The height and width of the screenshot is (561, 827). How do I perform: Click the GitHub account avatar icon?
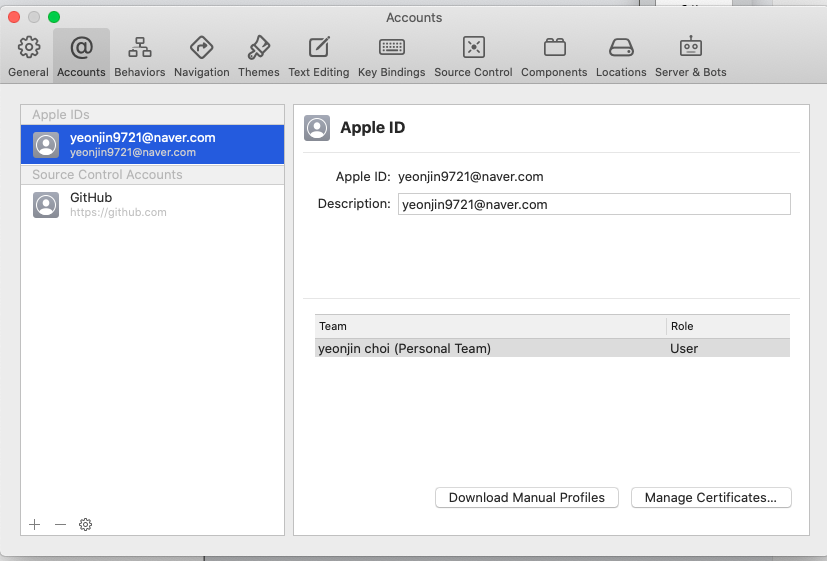[46, 205]
